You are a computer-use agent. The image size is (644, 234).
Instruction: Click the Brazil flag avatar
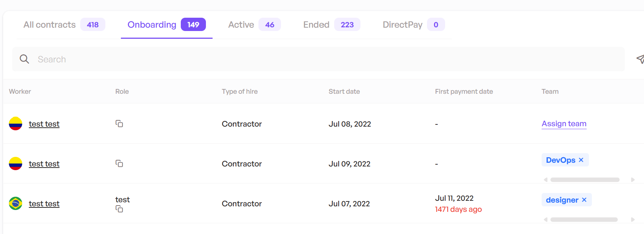[x=16, y=203]
